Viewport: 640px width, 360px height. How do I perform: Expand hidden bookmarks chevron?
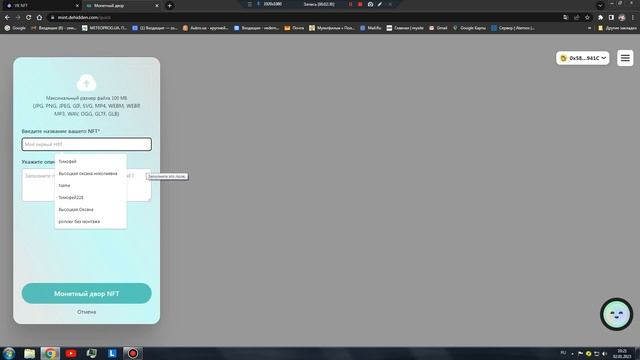[x=589, y=28]
